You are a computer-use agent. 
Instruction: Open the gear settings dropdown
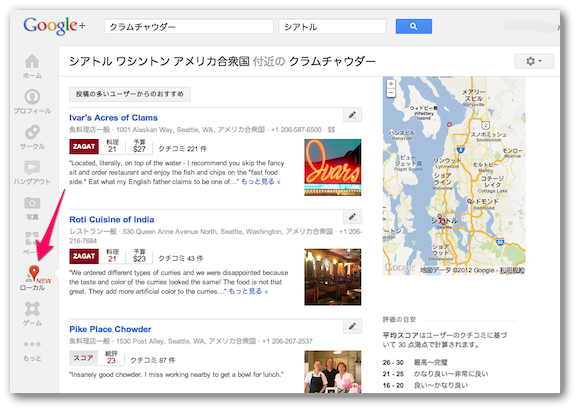[x=534, y=61]
